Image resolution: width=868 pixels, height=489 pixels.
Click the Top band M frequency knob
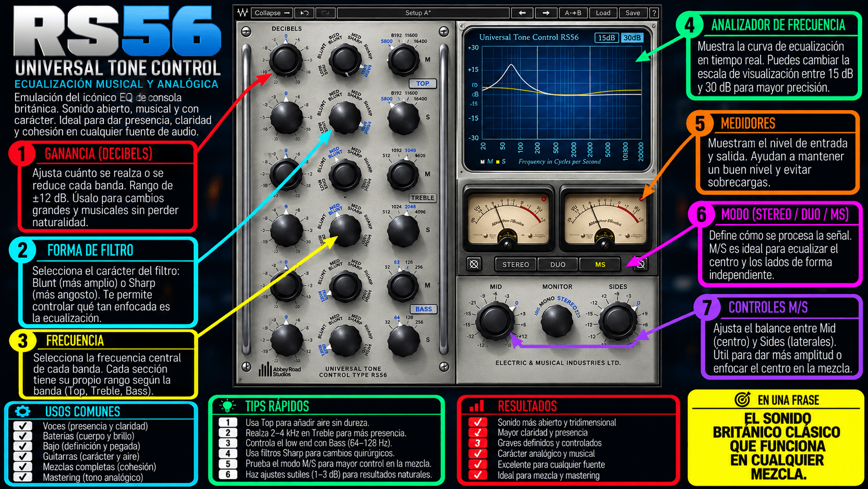click(x=403, y=59)
